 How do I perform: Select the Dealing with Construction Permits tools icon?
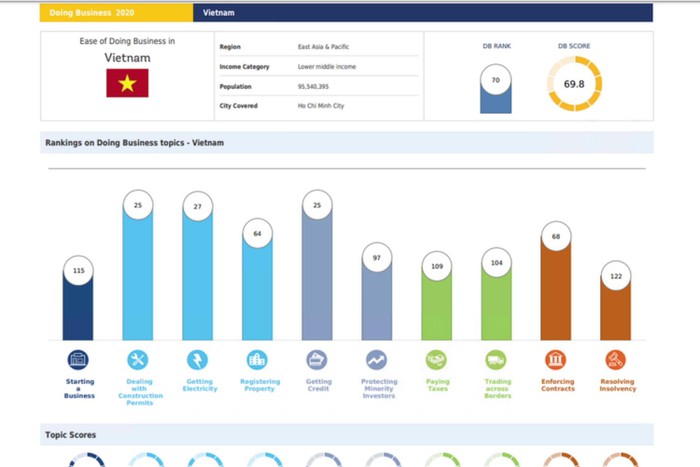click(x=138, y=360)
